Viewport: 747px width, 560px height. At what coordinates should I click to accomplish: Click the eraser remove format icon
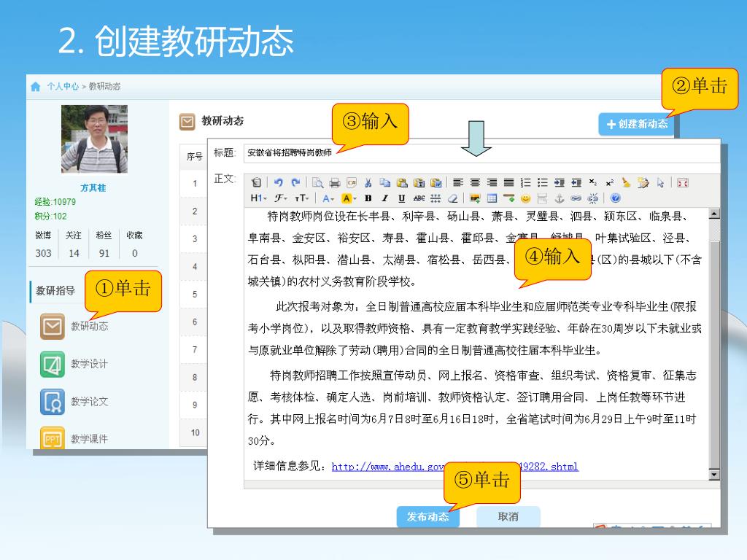(452, 198)
